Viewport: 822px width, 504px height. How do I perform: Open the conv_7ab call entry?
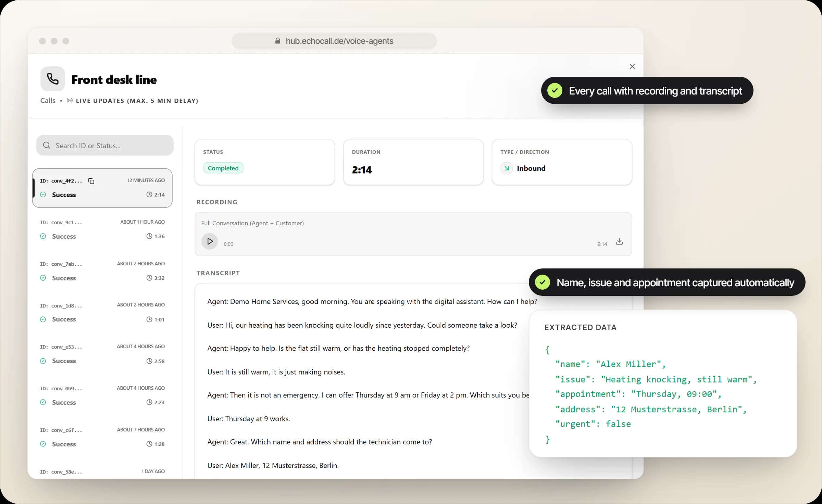tap(102, 271)
